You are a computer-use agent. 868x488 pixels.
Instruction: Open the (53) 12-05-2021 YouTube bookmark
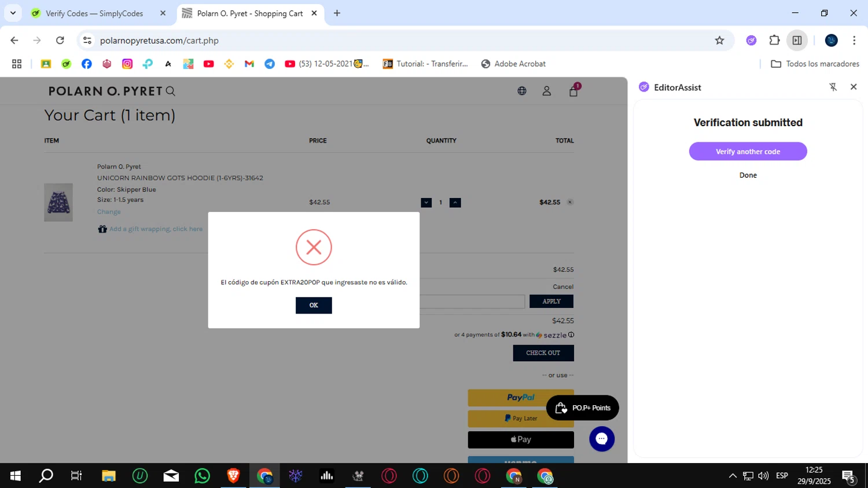pos(327,64)
